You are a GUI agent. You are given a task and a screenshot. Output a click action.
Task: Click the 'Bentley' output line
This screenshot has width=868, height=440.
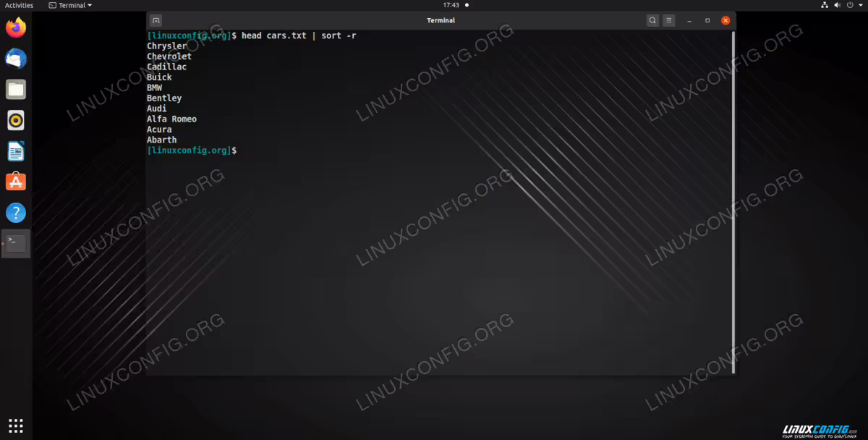click(164, 98)
